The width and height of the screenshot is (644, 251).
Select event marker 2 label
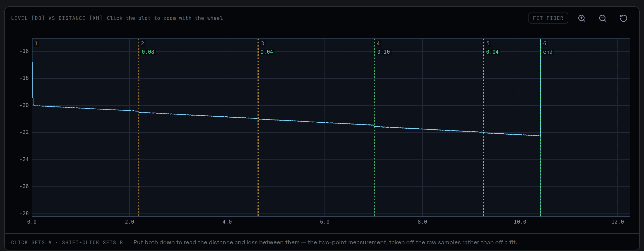point(142,43)
